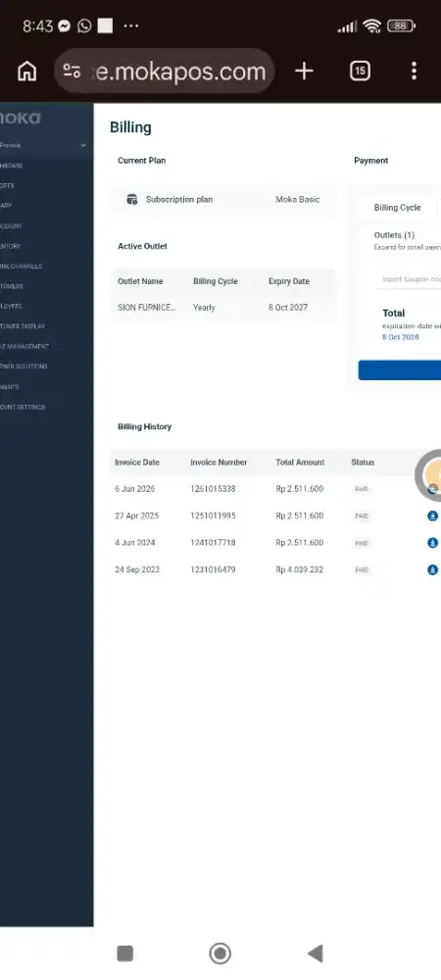Open the Employees sidebar item
The height and width of the screenshot is (980, 441).
(11, 306)
